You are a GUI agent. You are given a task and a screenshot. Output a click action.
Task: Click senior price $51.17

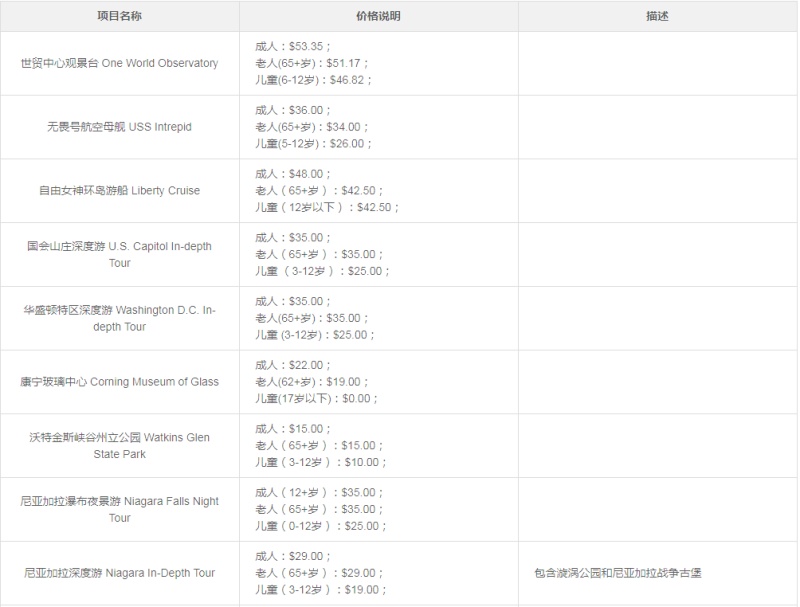(343, 63)
